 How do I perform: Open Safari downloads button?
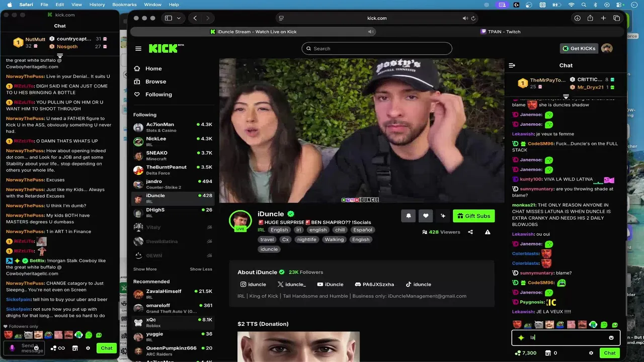pos(577,18)
